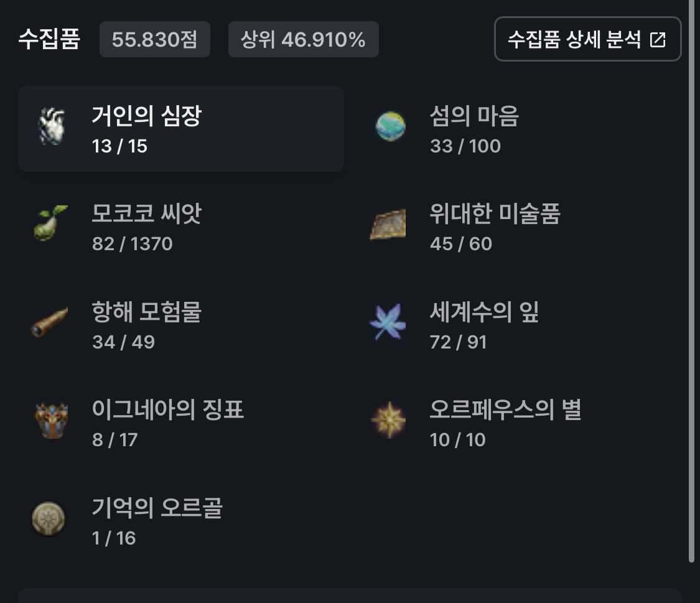
Task: Choose the 모코코 씨앗 collectible label
Action: pyautogui.click(x=147, y=214)
